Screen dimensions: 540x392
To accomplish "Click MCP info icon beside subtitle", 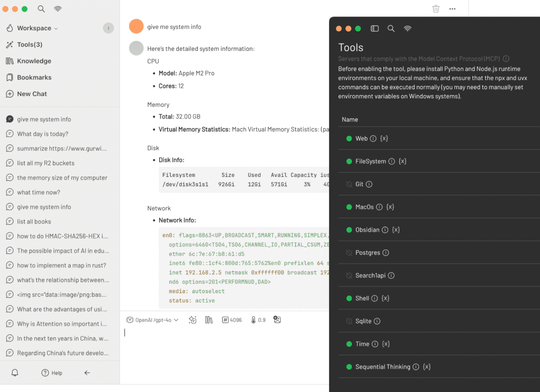I will [x=506, y=59].
